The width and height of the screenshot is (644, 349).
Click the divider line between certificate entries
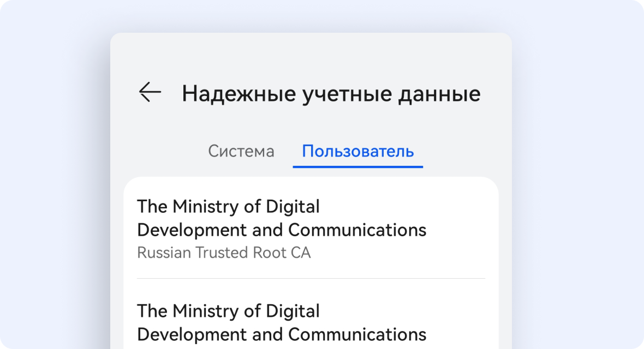click(311, 279)
